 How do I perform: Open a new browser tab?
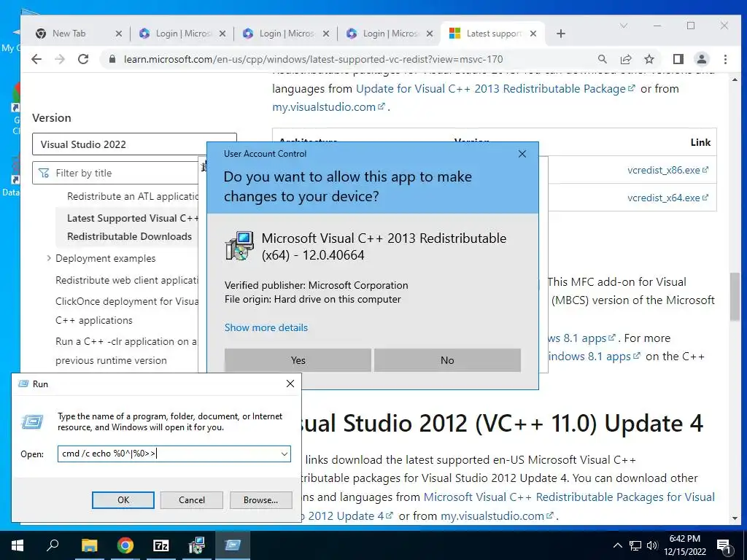coord(561,34)
